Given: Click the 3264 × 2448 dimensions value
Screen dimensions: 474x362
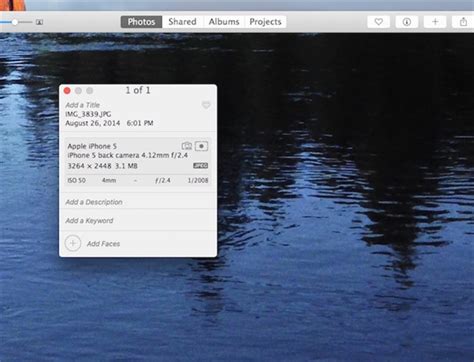Looking at the screenshot, I should coord(89,166).
